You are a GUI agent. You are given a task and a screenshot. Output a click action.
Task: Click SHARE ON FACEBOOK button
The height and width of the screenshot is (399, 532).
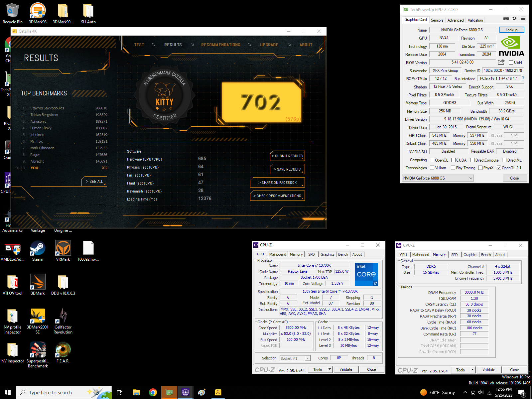[x=278, y=183]
